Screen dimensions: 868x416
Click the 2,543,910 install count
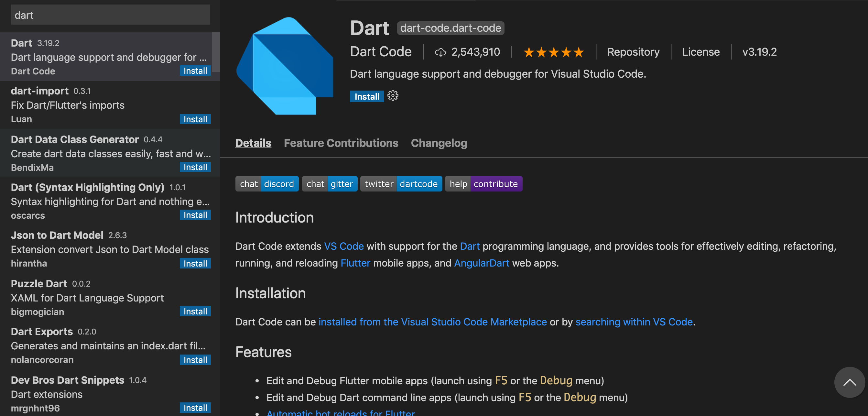point(475,52)
